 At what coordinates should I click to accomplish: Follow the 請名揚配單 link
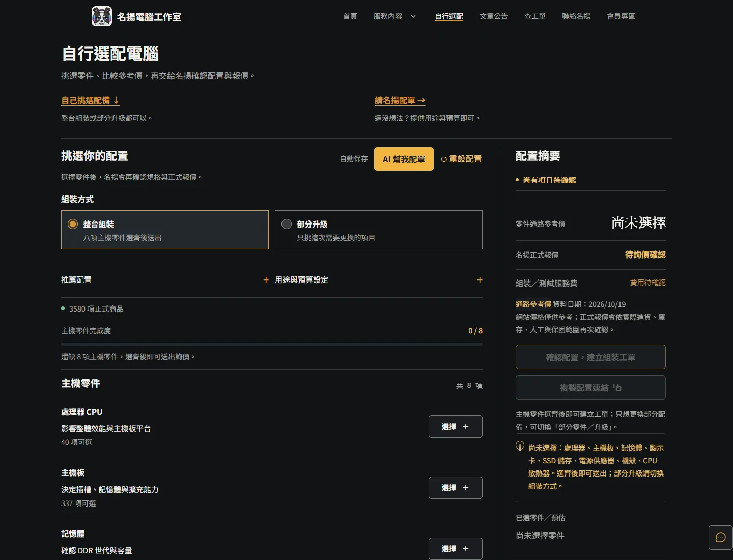click(x=400, y=100)
